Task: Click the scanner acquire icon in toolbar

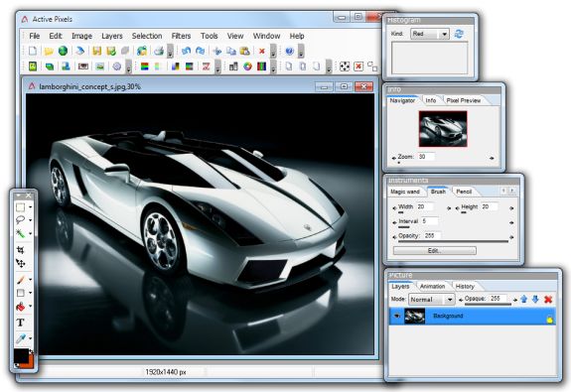Action: tap(79, 51)
